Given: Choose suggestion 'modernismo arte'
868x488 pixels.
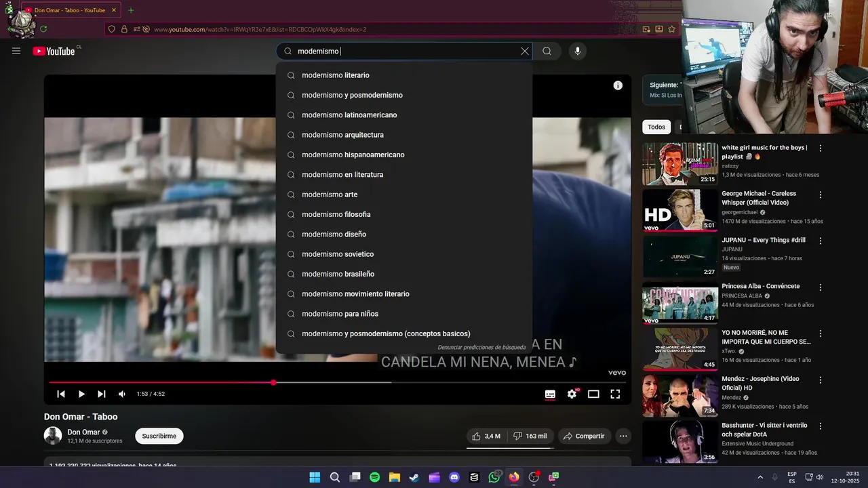Looking at the screenshot, I should (403, 195).
